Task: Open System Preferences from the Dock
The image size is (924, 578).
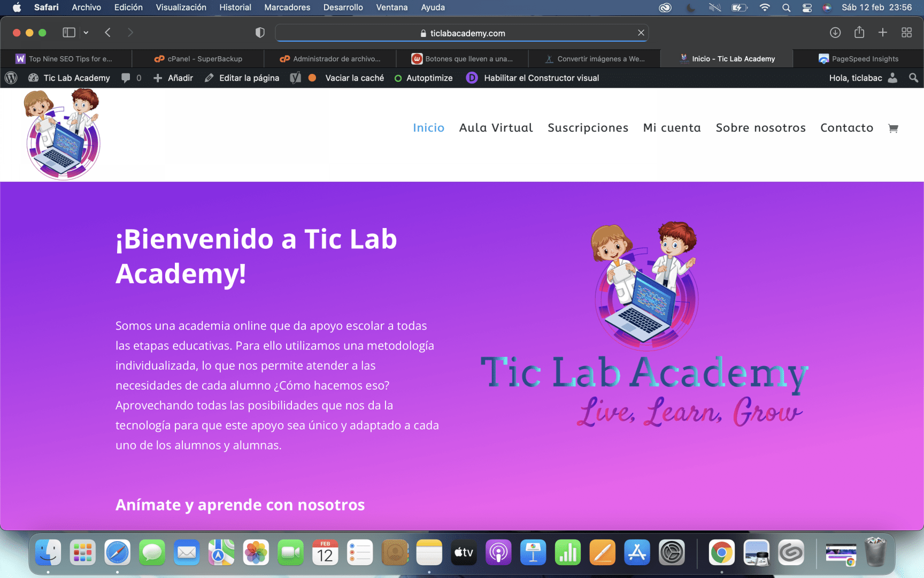Action: point(672,552)
